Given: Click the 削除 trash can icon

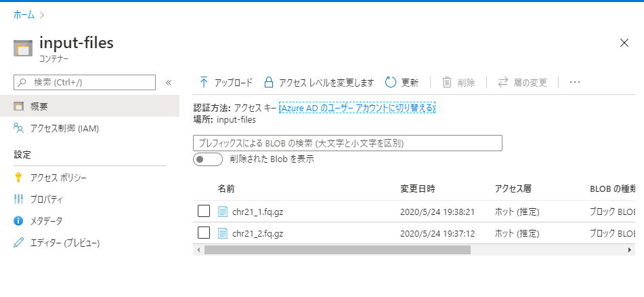Looking at the screenshot, I should 446,82.
